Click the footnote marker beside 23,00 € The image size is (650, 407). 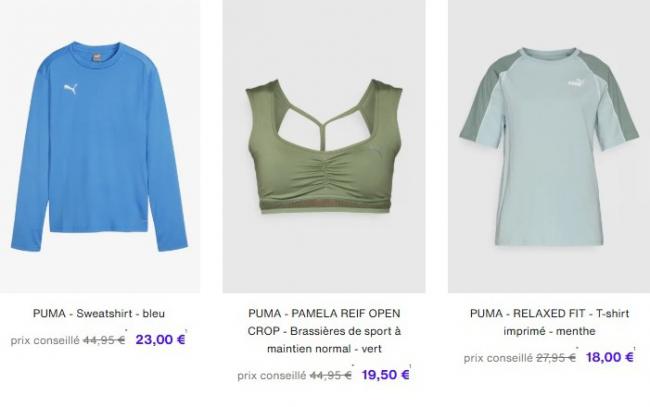point(186,331)
